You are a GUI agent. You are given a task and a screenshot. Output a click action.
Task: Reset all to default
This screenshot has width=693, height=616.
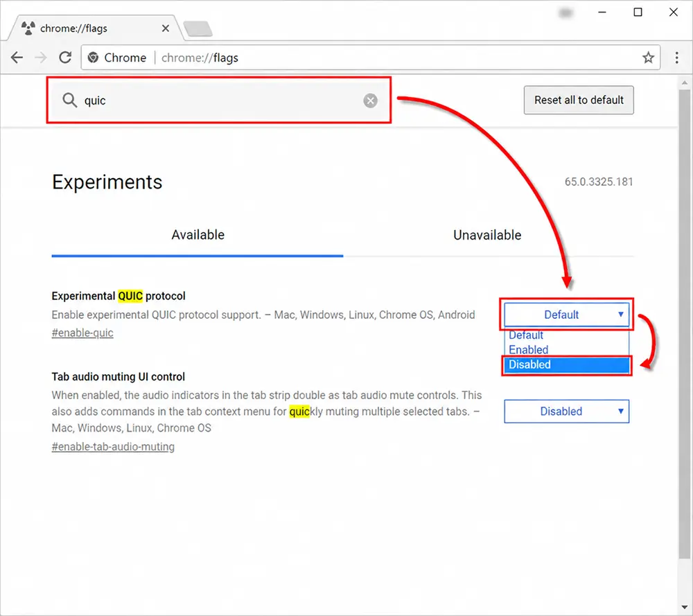579,100
